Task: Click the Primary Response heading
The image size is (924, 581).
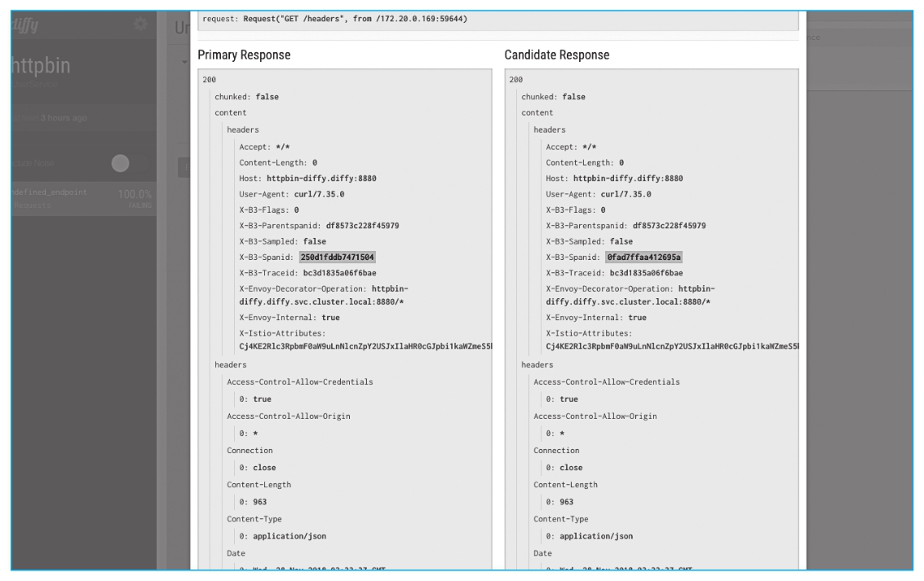Action: 244,55
